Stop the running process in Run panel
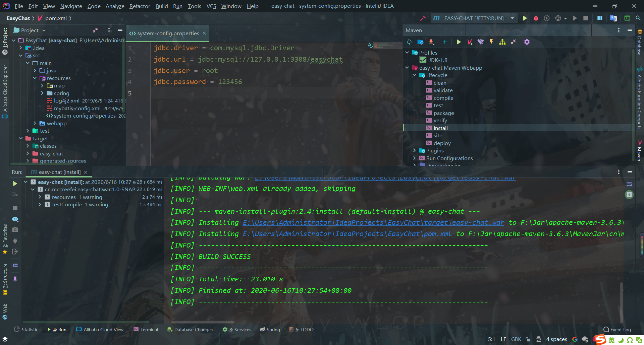 pos(15,208)
